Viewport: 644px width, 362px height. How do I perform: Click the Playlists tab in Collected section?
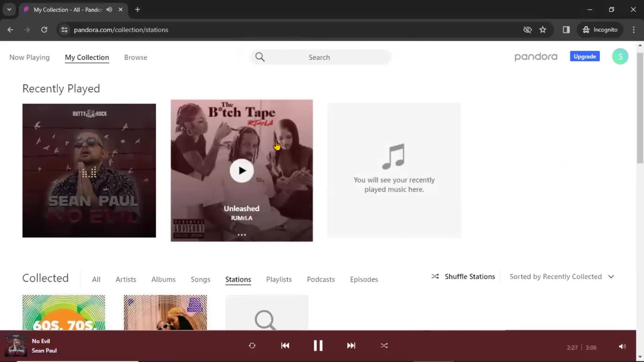(279, 279)
